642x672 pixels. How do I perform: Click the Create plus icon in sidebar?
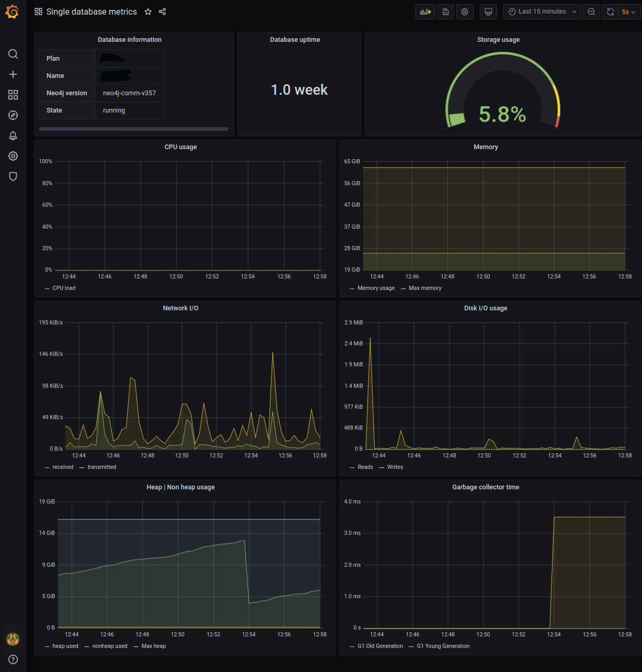pos(13,74)
